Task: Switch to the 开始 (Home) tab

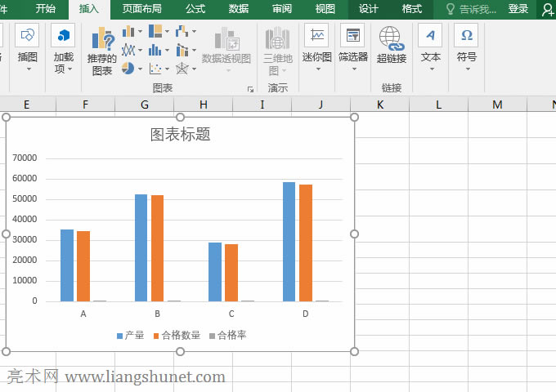Action: click(x=46, y=8)
